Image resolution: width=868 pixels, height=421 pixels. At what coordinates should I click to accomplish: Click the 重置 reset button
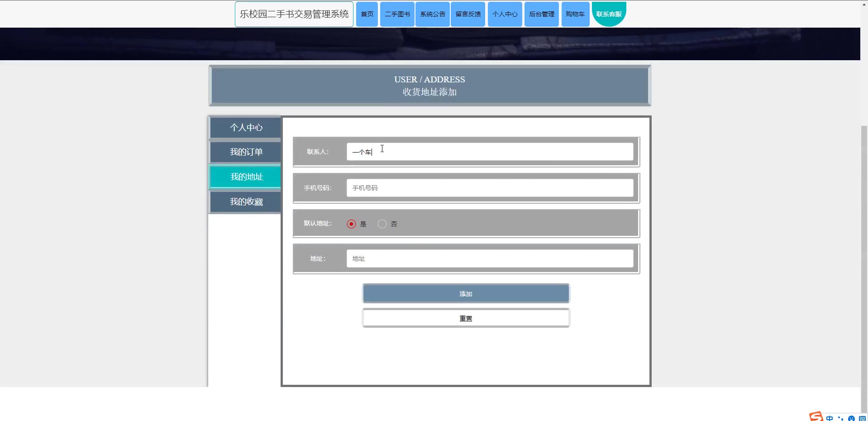[x=466, y=318]
